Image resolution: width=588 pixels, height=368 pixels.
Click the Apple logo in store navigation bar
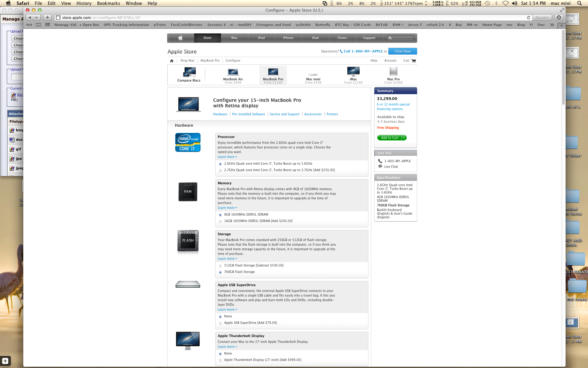[180, 38]
